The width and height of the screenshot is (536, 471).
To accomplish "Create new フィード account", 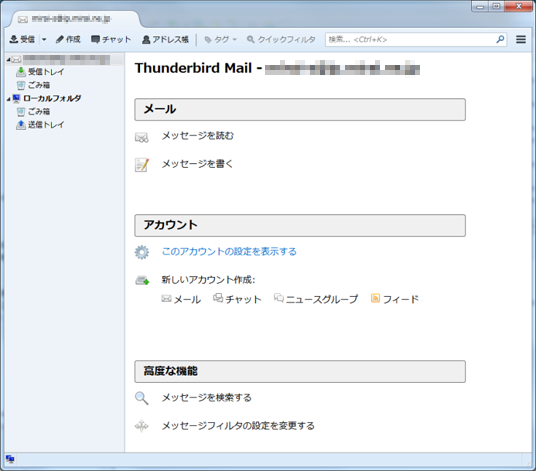I will pyautogui.click(x=395, y=299).
